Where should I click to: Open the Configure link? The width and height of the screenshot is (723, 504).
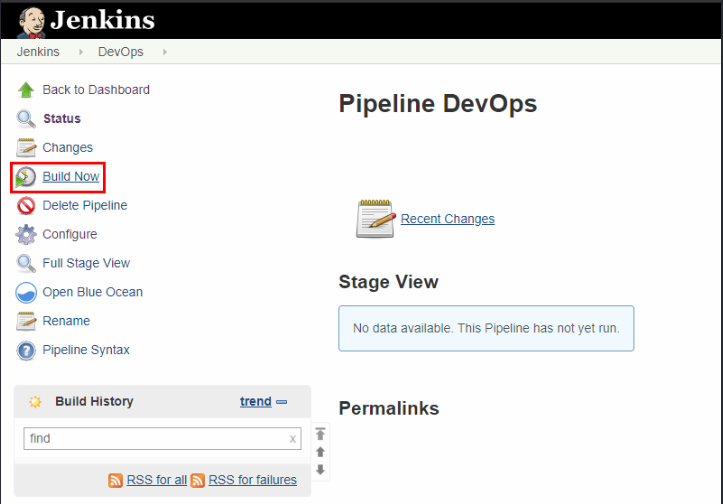click(x=70, y=234)
